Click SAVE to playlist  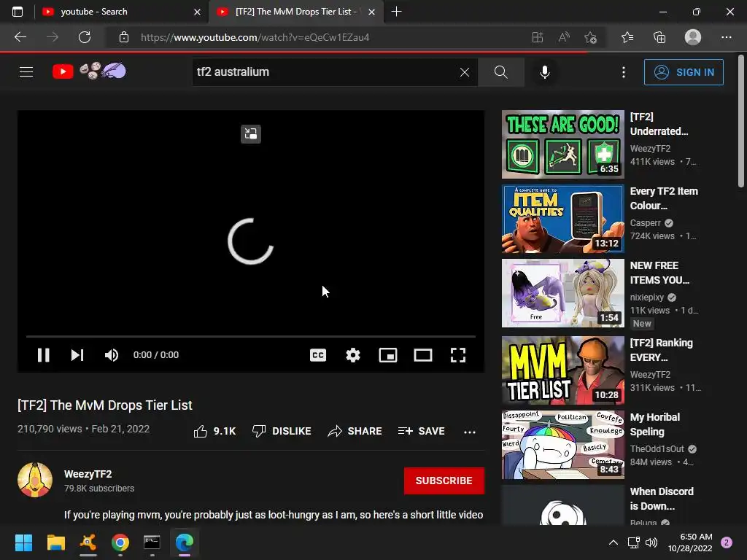coord(421,431)
